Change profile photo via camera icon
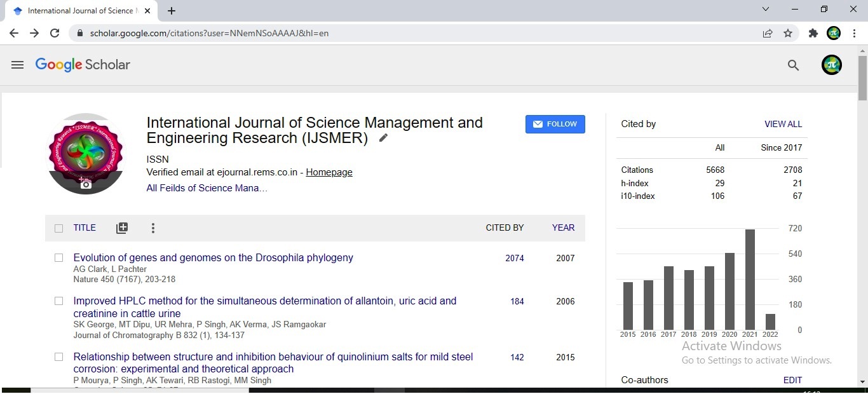Image resolution: width=868 pixels, height=394 pixels. [x=86, y=184]
